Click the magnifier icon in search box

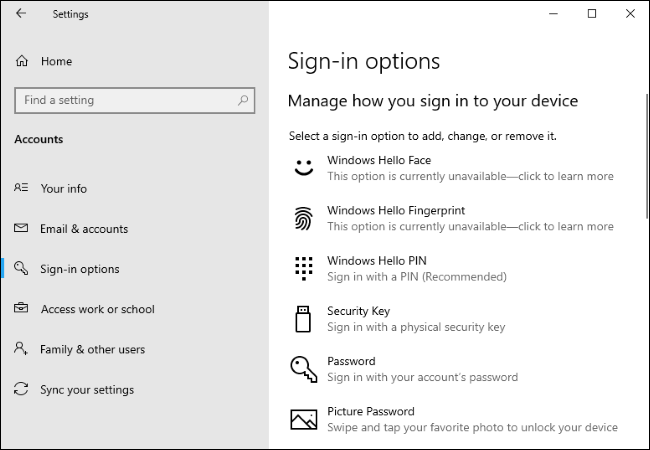click(x=243, y=100)
